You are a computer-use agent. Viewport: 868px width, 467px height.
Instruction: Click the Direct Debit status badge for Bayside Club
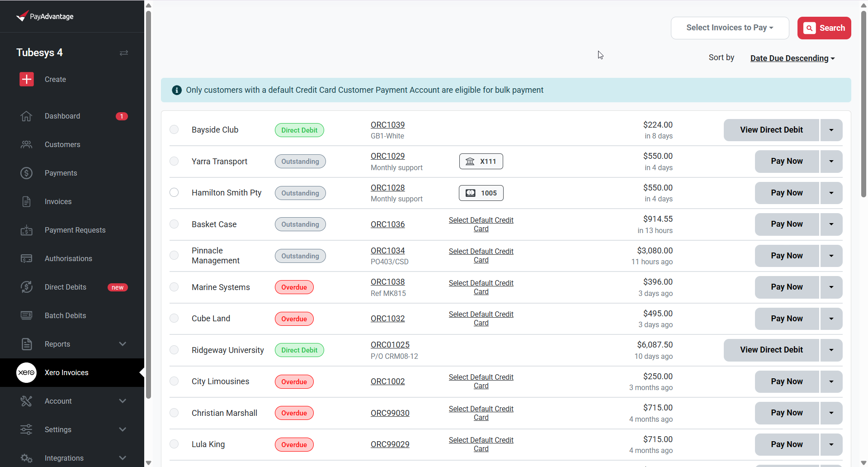tap(299, 130)
